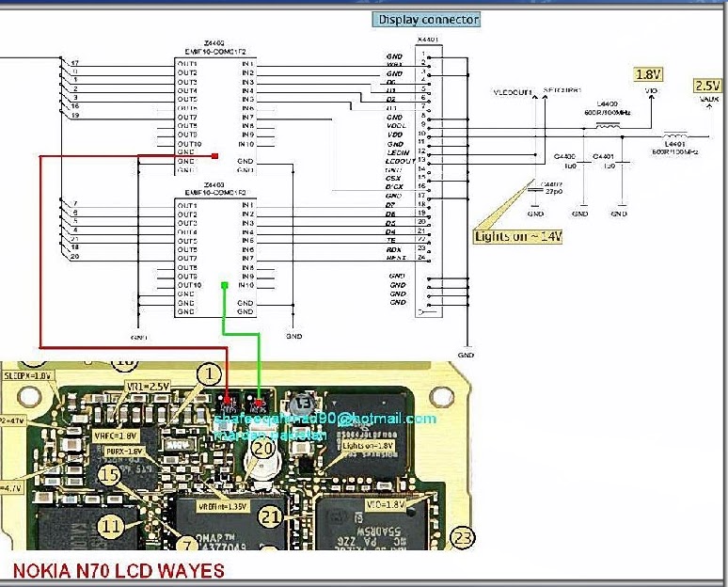Select the TE pin label
Viewport: 728px width, 587px height.
[x=391, y=241]
